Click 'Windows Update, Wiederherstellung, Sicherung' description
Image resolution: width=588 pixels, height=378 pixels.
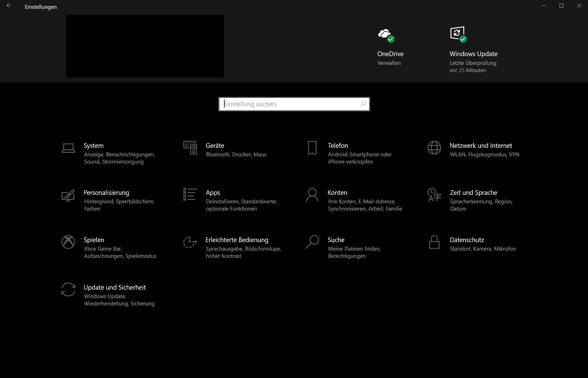click(x=119, y=300)
